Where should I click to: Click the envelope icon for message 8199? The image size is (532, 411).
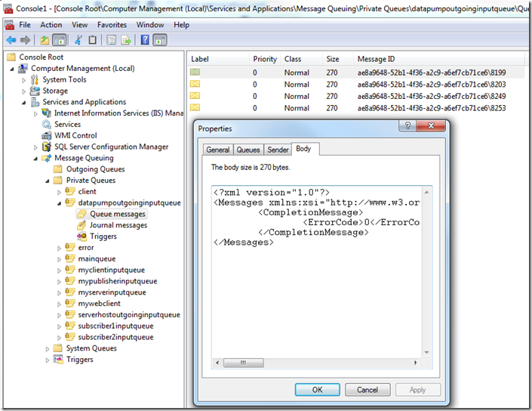pyautogui.click(x=195, y=72)
